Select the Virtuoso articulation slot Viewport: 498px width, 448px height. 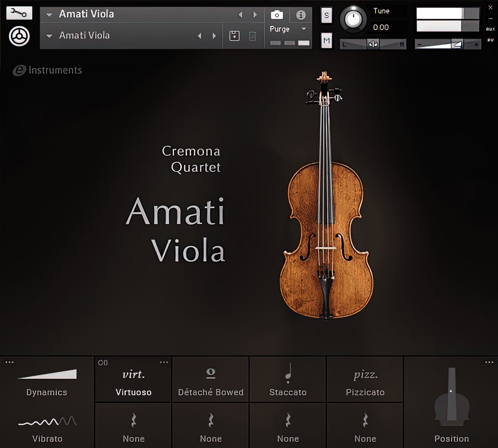(x=133, y=379)
